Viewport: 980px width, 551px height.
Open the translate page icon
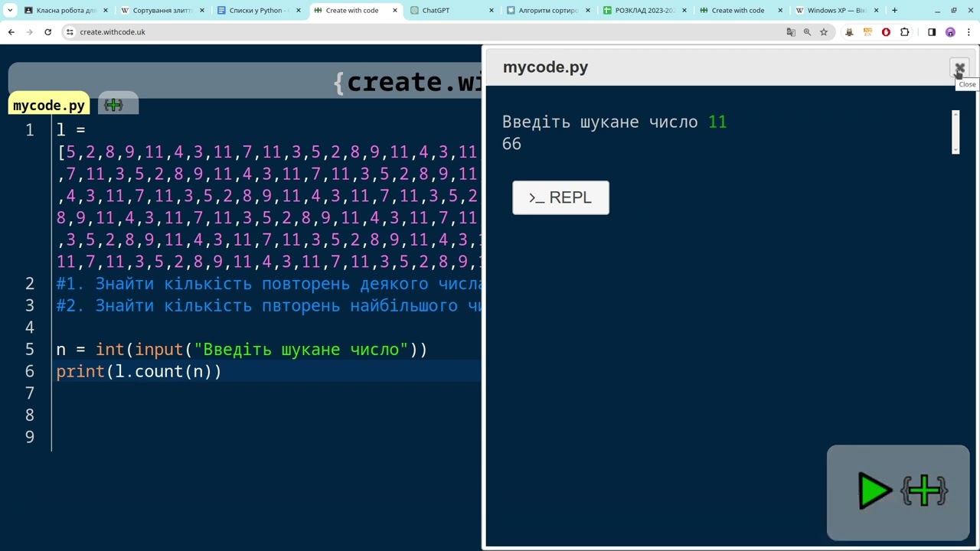pos(791,32)
